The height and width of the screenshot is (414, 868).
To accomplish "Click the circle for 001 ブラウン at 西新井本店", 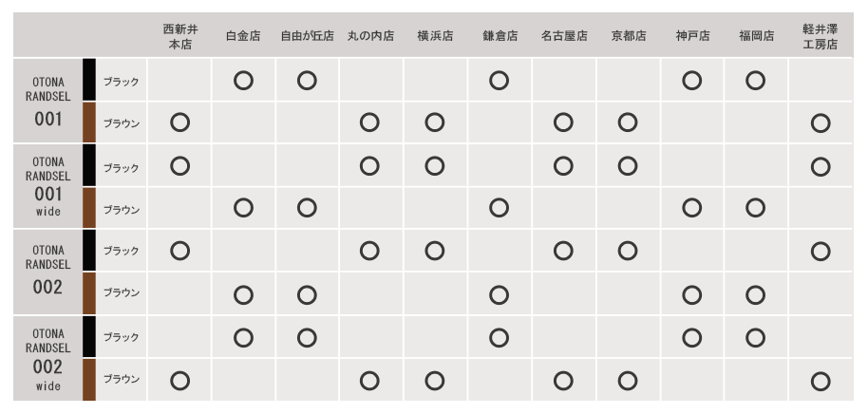I will click(x=179, y=122).
